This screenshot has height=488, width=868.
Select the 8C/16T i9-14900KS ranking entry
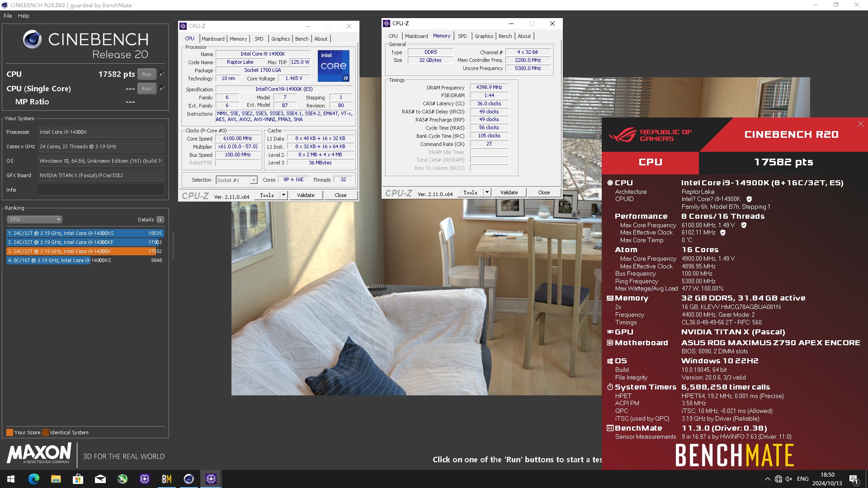click(x=85, y=260)
